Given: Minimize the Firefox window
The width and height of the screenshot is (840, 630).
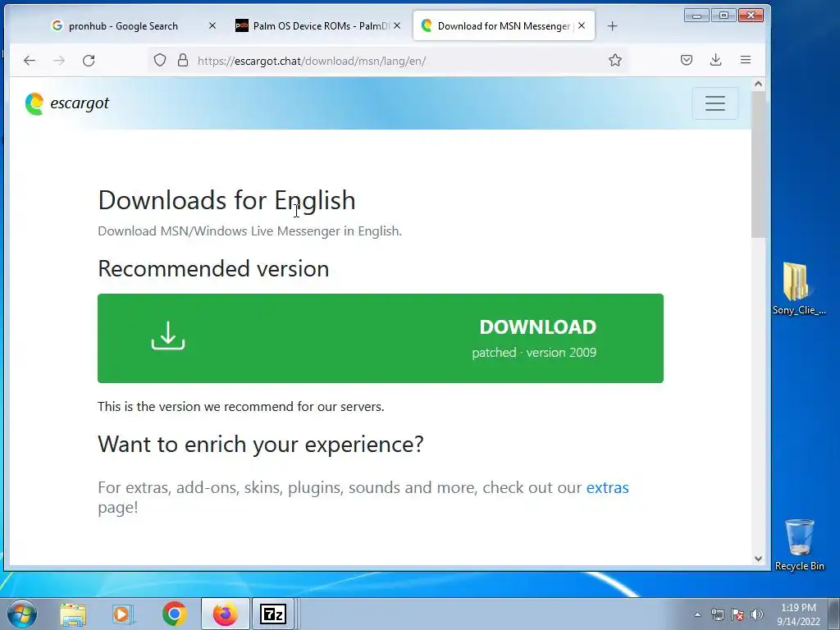Looking at the screenshot, I should (x=696, y=16).
